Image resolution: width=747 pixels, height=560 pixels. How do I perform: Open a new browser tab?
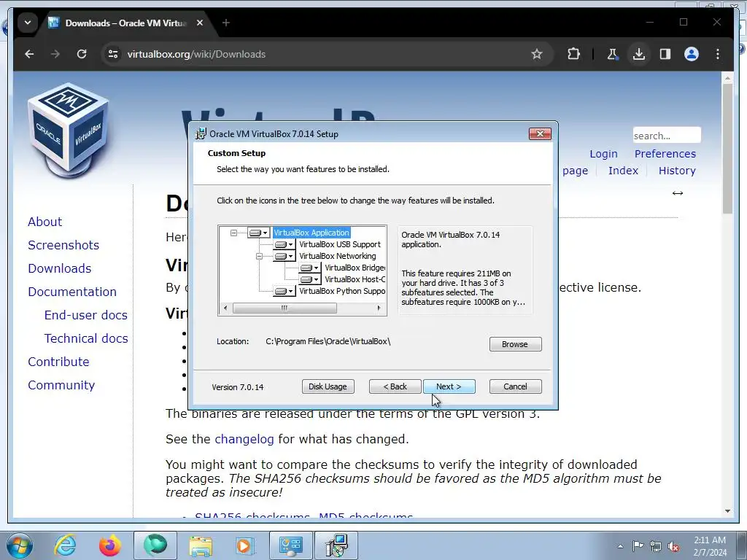click(226, 23)
